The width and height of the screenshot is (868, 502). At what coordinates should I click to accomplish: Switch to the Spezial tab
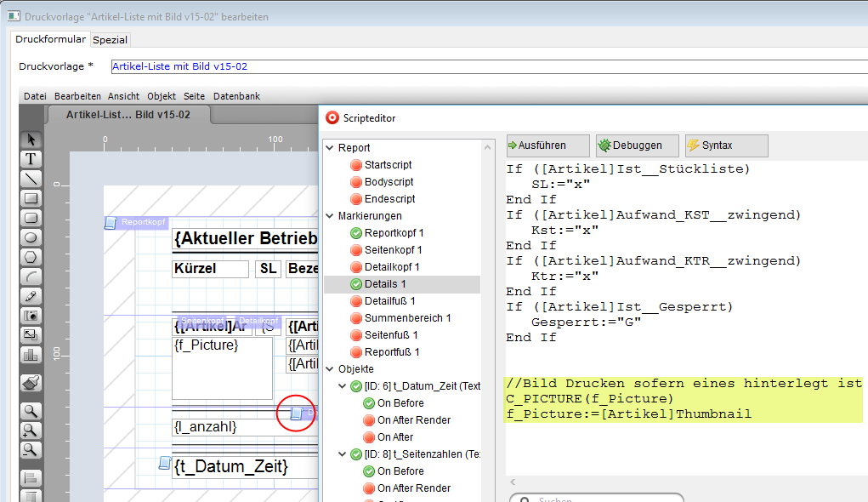(110, 40)
